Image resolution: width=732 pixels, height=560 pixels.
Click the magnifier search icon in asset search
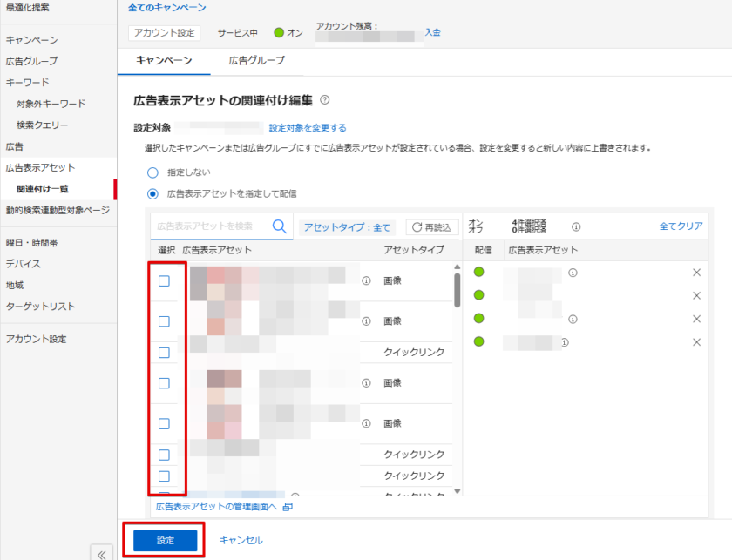click(x=280, y=226)
